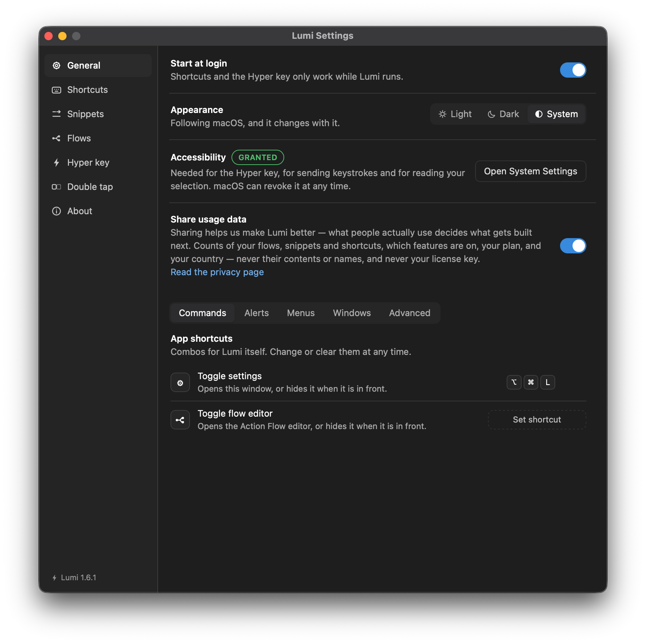Click the Flows branch icon in sidebar

coord(56,138)
